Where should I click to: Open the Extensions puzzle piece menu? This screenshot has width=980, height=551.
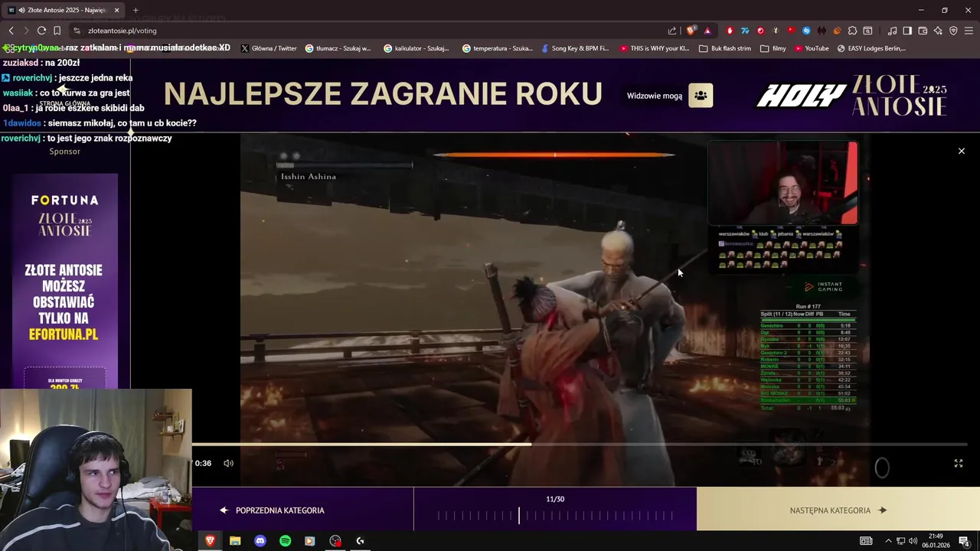click(852, 31)
